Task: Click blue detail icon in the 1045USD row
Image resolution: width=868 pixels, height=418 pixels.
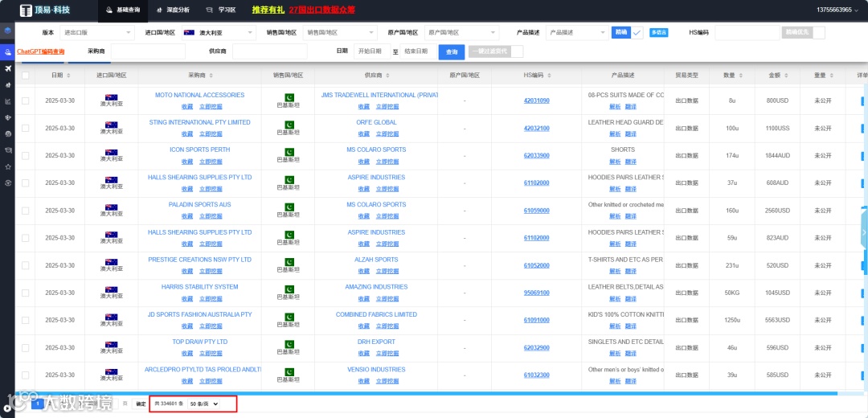Action: point(862,293)
